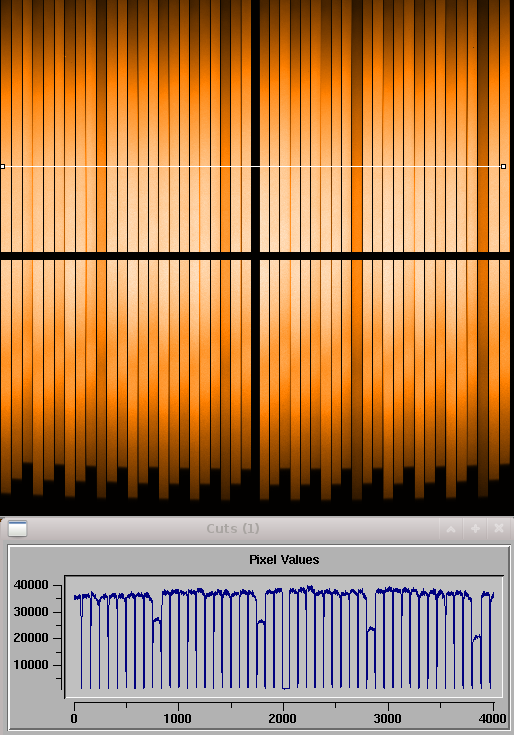The height and width of the screenshot is (735, 514).
Task: Click the intersection of the black detector gaps
Action: (x=255, y=255)
